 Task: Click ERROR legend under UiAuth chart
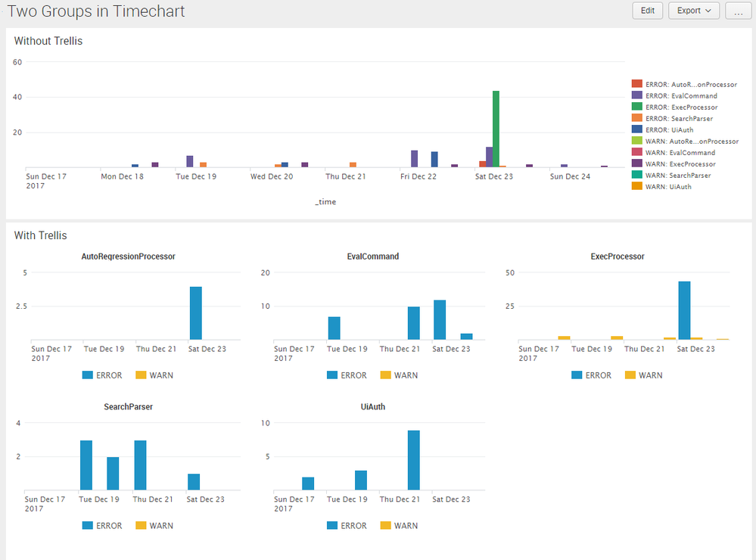(x=345, y=526)
